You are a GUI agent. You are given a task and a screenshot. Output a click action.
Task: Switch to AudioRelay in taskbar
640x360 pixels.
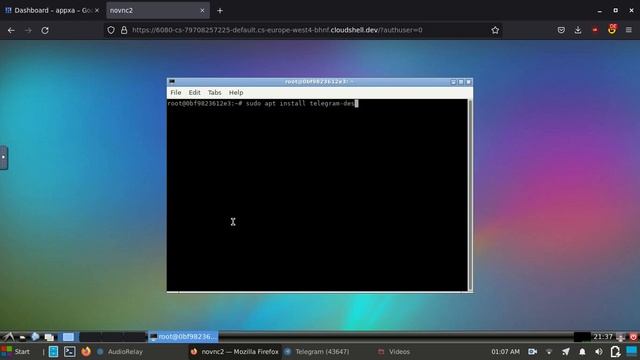(120, 351)
